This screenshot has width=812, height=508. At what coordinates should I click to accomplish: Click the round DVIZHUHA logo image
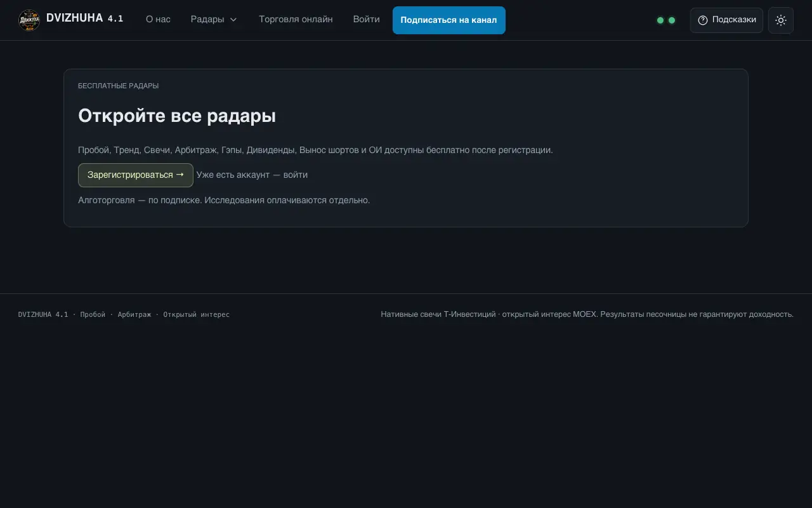tap(29, 20)
